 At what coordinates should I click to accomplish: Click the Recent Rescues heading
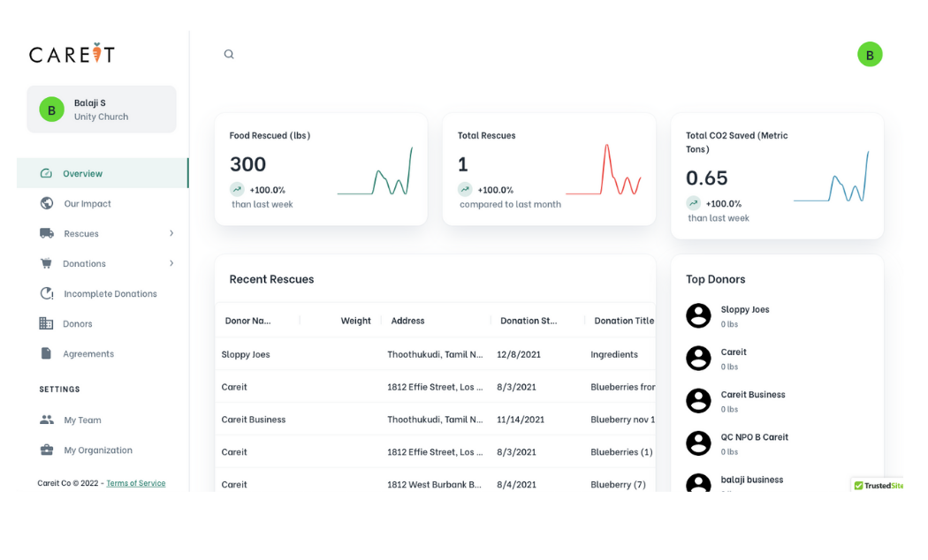coord(271,279)
